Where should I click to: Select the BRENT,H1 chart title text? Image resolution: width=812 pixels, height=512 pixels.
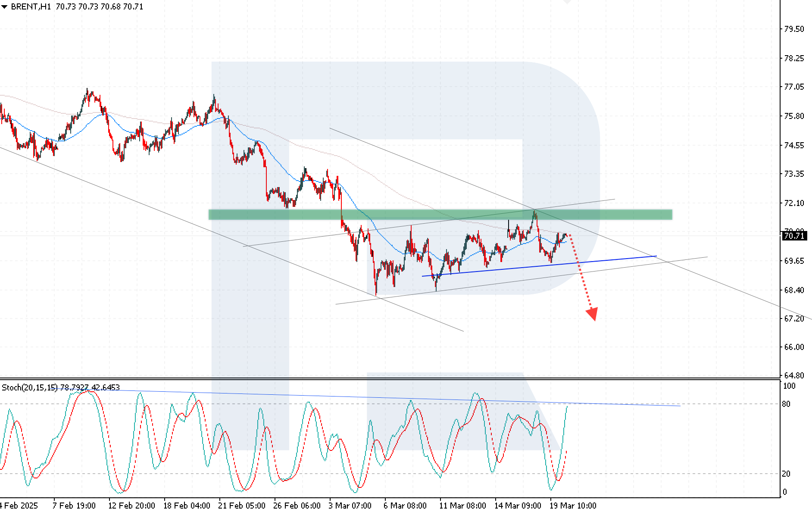(31, 7)
